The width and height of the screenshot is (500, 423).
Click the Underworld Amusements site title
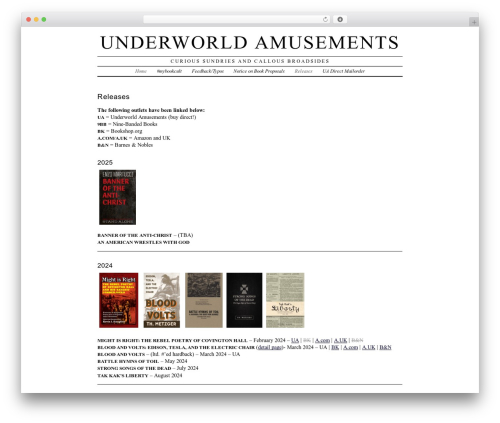click(x=250, y=43)
